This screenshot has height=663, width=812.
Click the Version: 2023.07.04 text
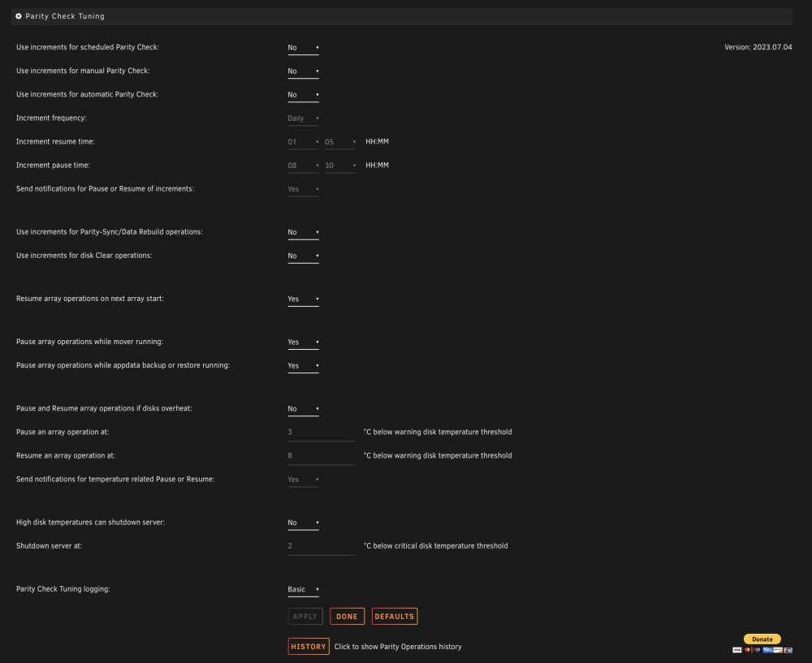point(758,47)
